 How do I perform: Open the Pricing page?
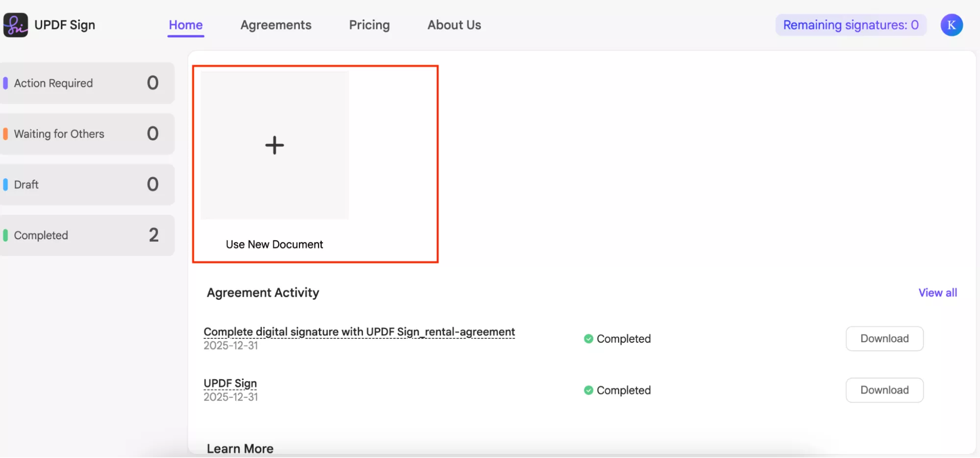click(369, 25)
